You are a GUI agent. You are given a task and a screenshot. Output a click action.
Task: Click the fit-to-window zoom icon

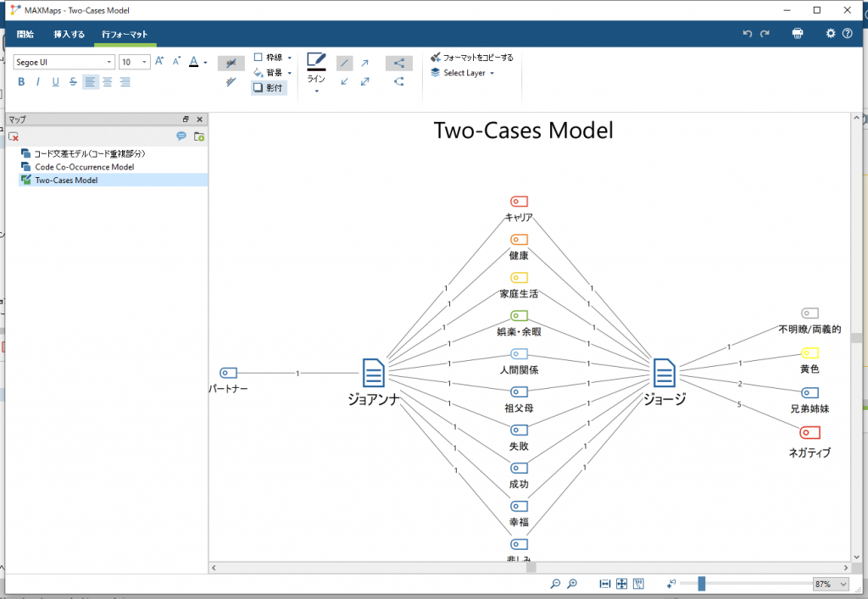pyautogui.click(x=621, y=584)
